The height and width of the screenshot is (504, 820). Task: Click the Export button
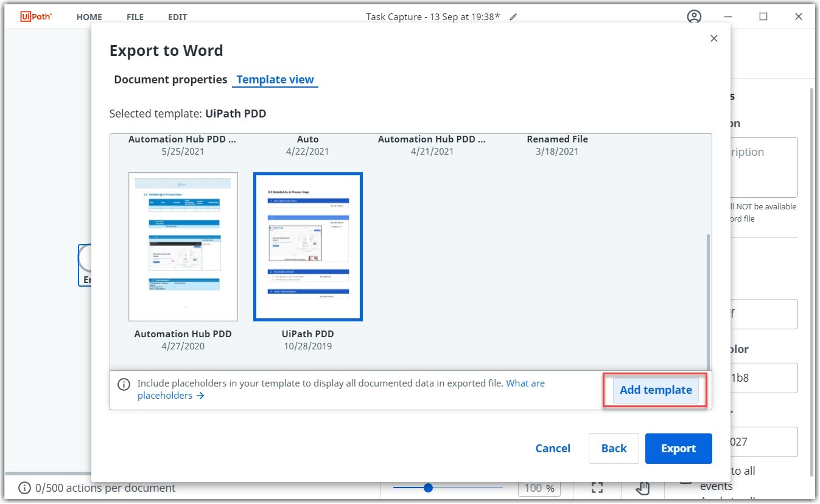[x=678, y=449]
